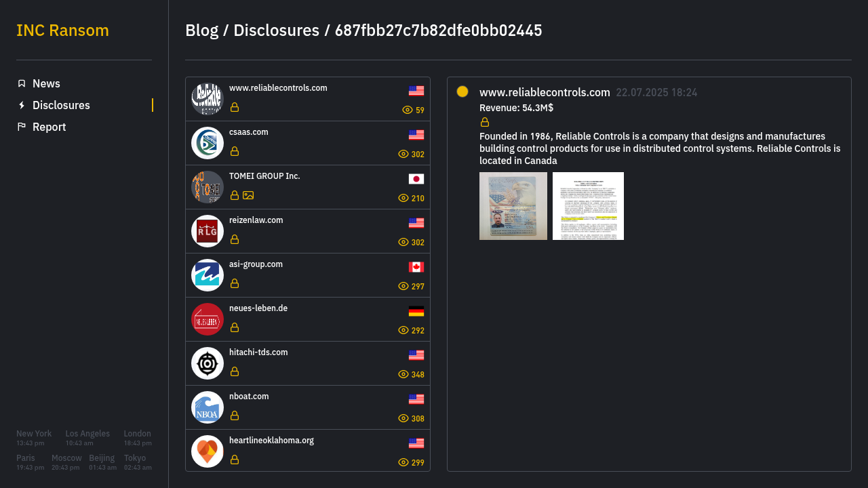The image size is (868, 488).
Task: Open the highlighted document thumbnail
Action: pos(588,206)
